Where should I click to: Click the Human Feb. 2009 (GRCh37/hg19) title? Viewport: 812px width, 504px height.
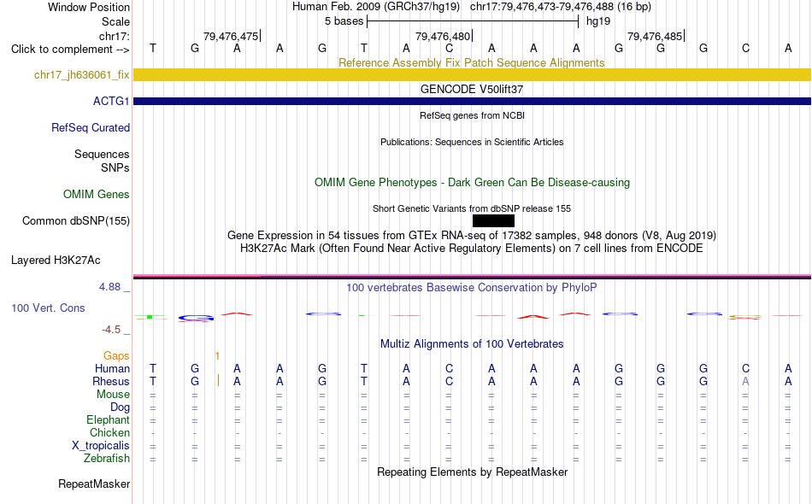(x=376, y=7)
